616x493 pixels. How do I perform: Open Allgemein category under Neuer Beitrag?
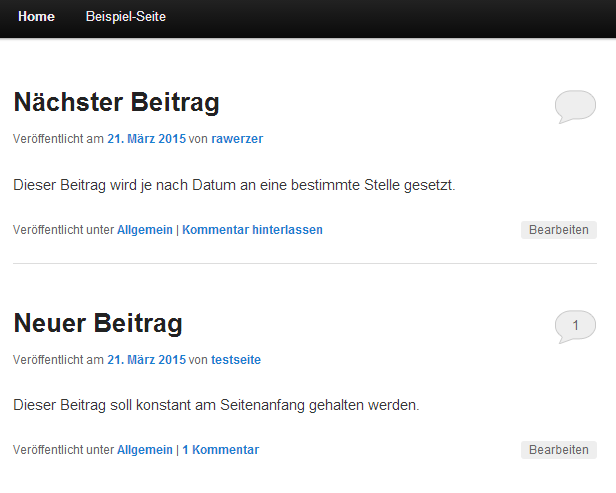click(145, 450)
